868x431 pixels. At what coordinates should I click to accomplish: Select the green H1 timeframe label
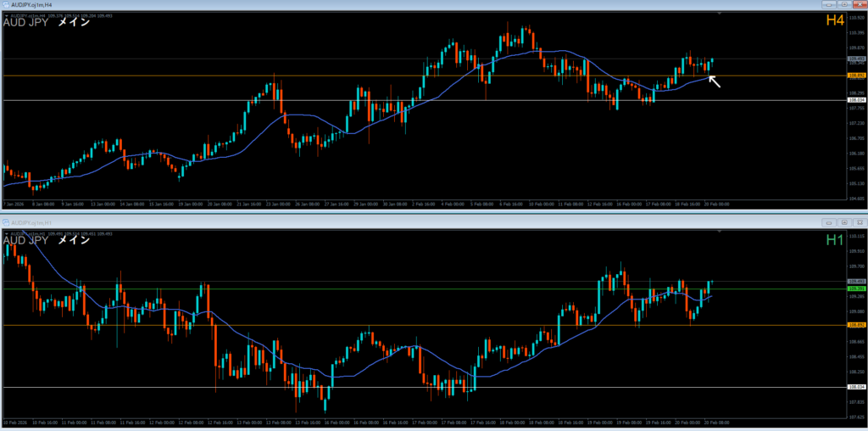point(835,240)
